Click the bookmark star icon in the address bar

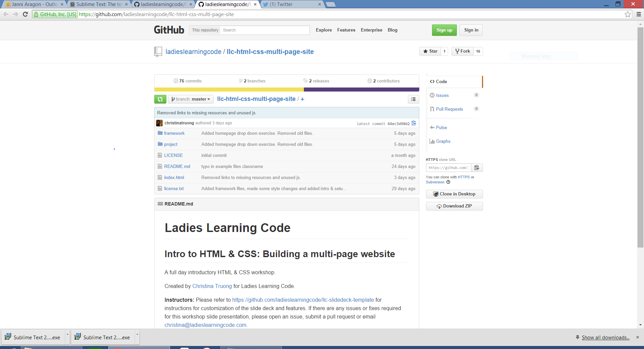pyautogui.click(x=628, y=14)
